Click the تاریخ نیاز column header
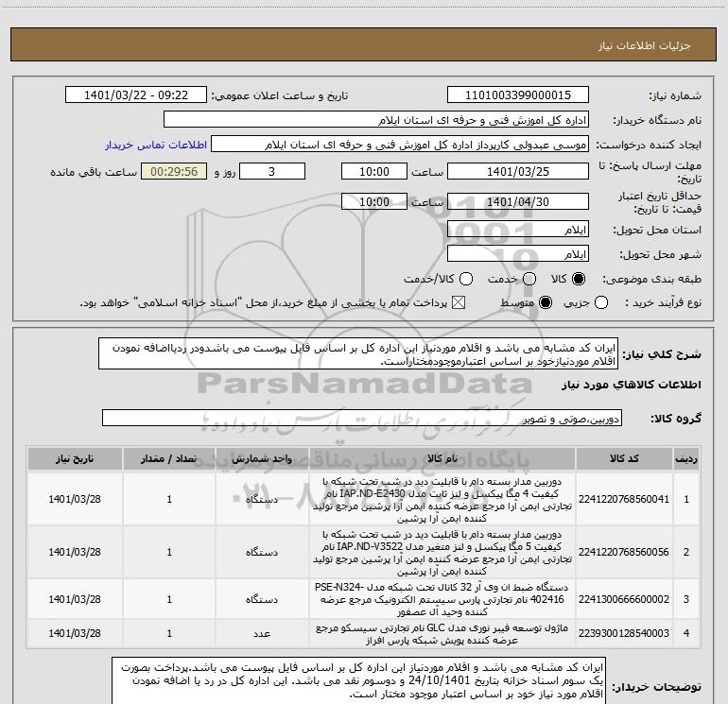Screen dimensions: 728x704 tap(75, 459)
